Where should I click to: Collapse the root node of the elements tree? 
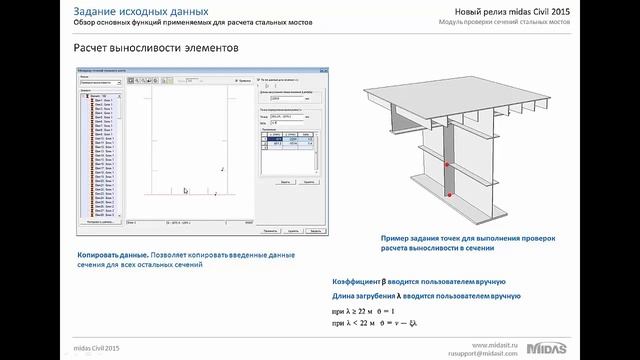83,96
